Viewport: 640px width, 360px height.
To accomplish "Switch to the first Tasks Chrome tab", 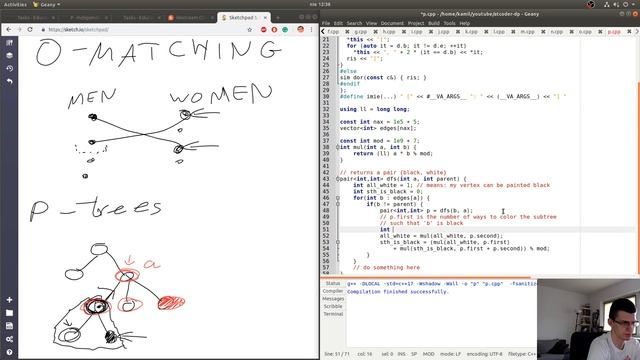I will pos(34,18).
